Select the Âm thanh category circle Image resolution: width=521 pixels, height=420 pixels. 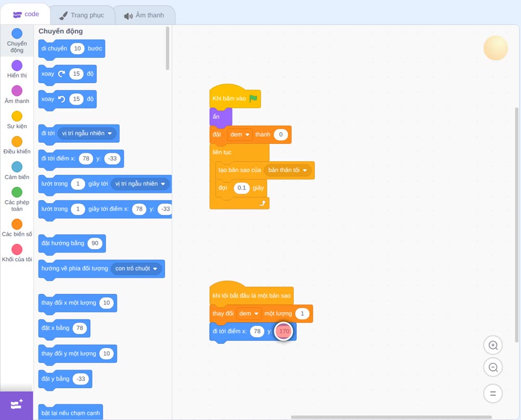[17, 91]
